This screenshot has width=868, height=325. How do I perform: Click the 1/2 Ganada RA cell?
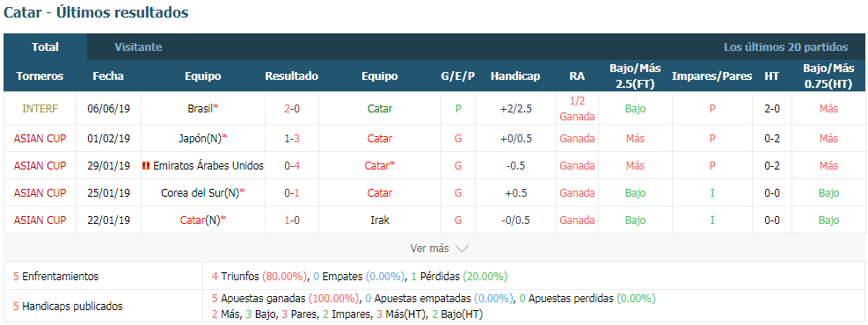(x=577, y=109)
